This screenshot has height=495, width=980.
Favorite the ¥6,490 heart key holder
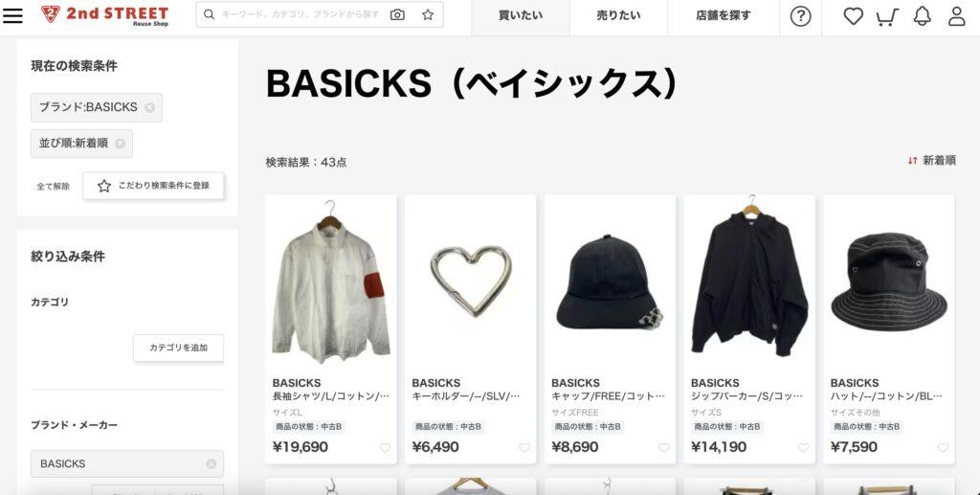(524, 447)
